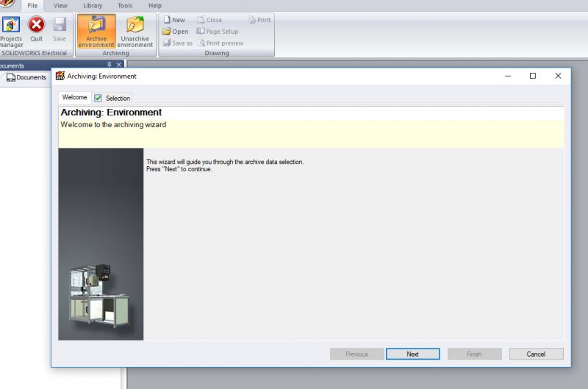Switch to the Welcome wizard tab

[75, 98]
